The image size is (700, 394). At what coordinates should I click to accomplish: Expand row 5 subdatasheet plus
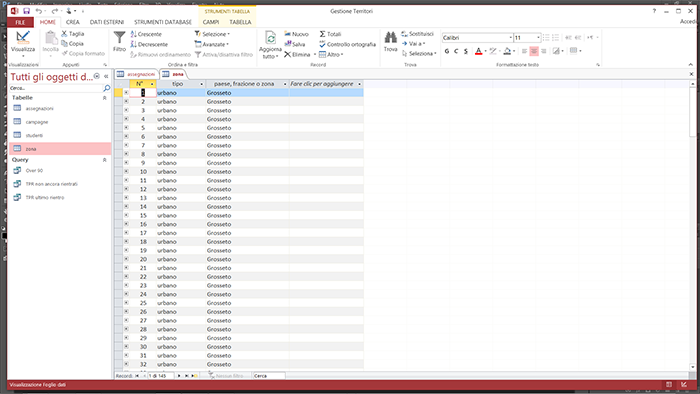tap(126, 128)
